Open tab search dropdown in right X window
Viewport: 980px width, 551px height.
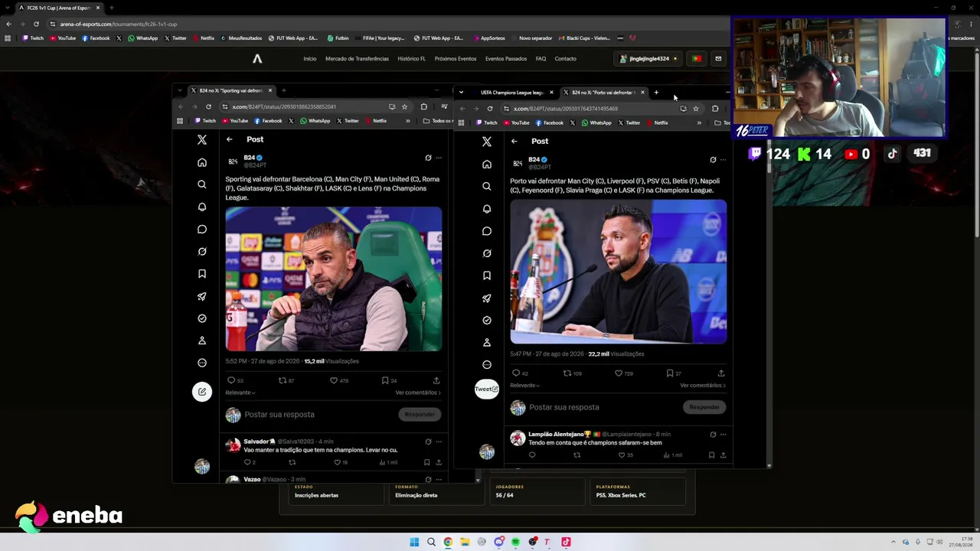click(461, 93)
